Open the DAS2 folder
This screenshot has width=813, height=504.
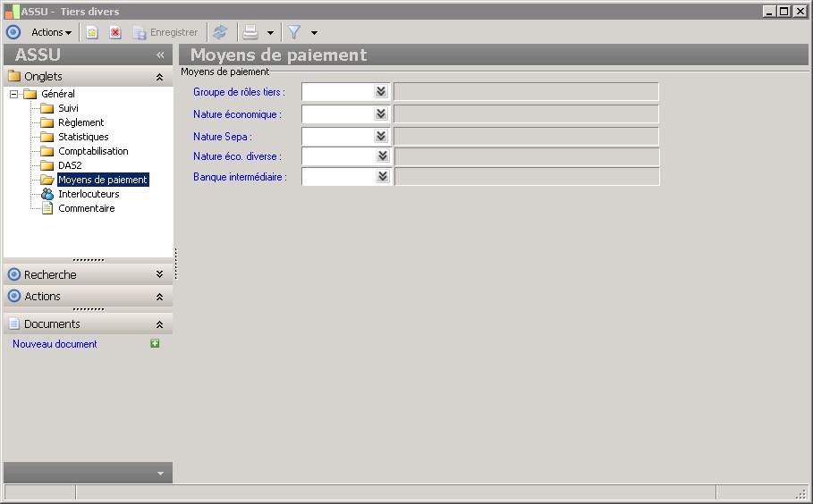[x=70, y=165]
